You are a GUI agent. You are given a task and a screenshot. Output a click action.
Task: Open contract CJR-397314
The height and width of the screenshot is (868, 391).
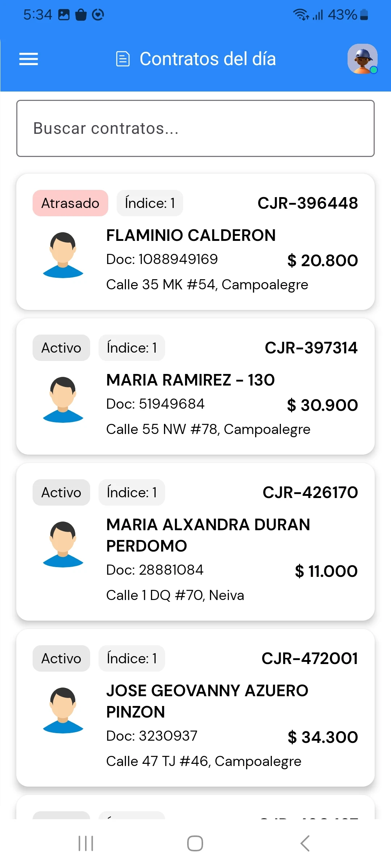click(311, 348)
